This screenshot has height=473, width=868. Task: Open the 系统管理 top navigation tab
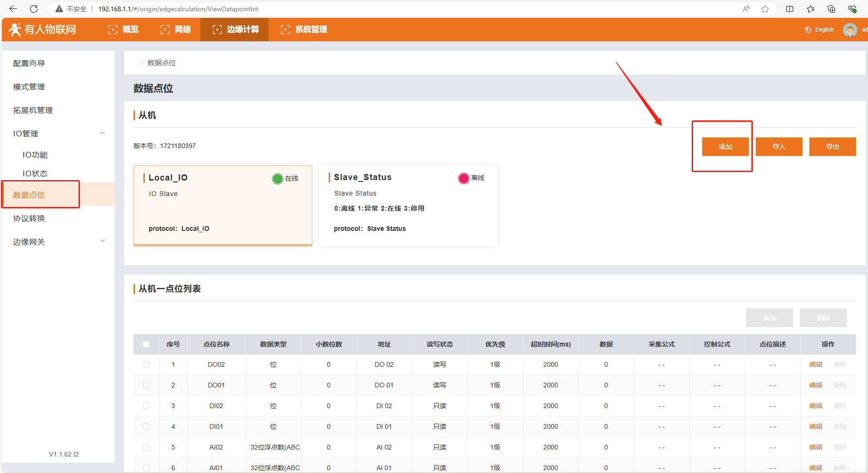pos(304,30)
